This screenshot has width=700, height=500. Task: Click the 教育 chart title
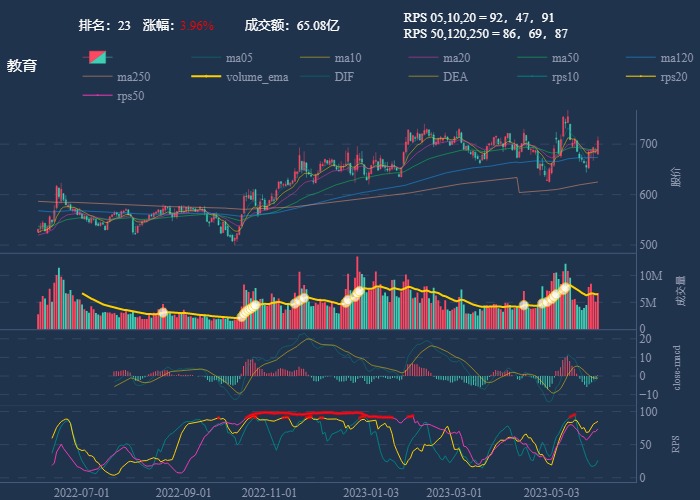(x=22, y=66)
